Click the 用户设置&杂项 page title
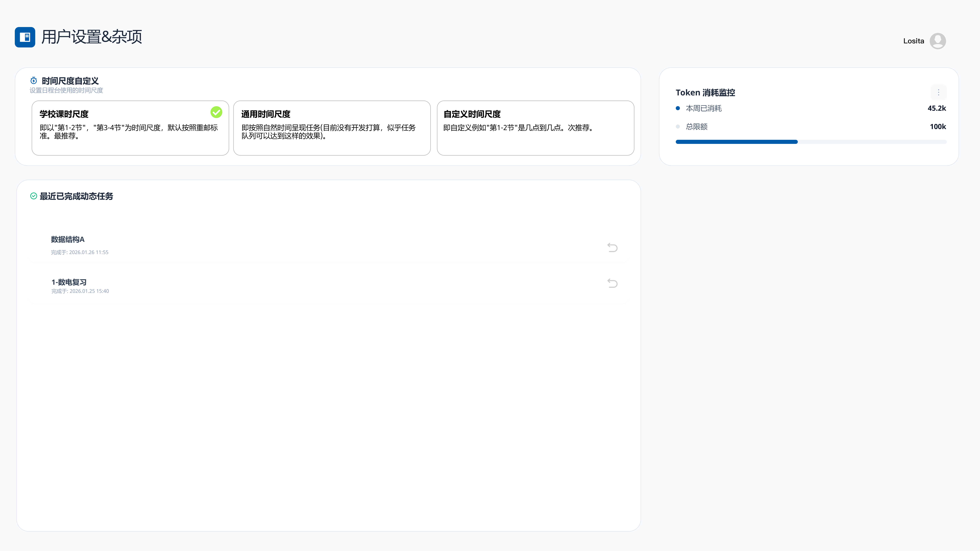Image resolution: width=980 pixels, height=551 pixels. point(92,37)
